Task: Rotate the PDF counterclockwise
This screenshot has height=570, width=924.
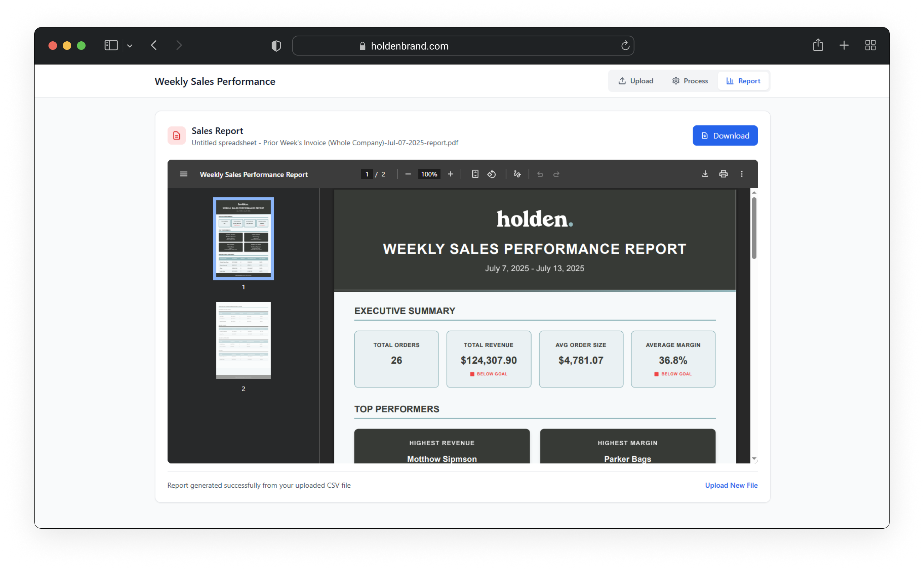Action: pos(492,174)
